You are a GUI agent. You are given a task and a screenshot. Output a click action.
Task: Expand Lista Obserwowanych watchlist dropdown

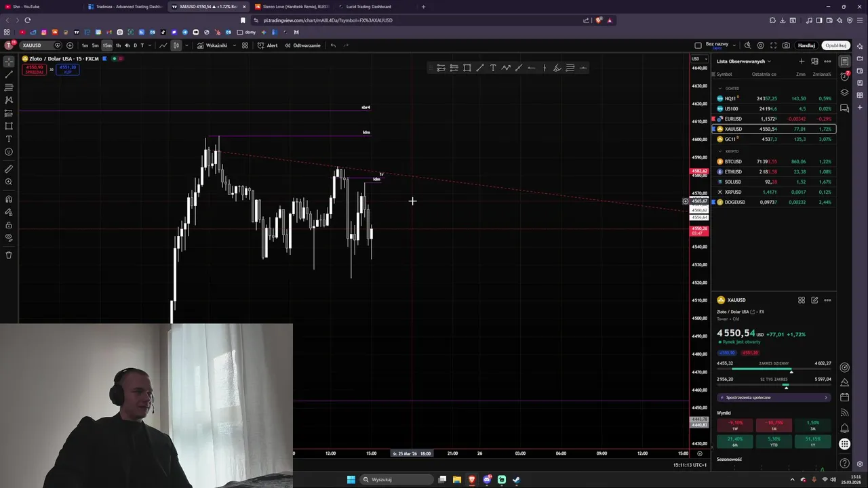pos(744,61)
